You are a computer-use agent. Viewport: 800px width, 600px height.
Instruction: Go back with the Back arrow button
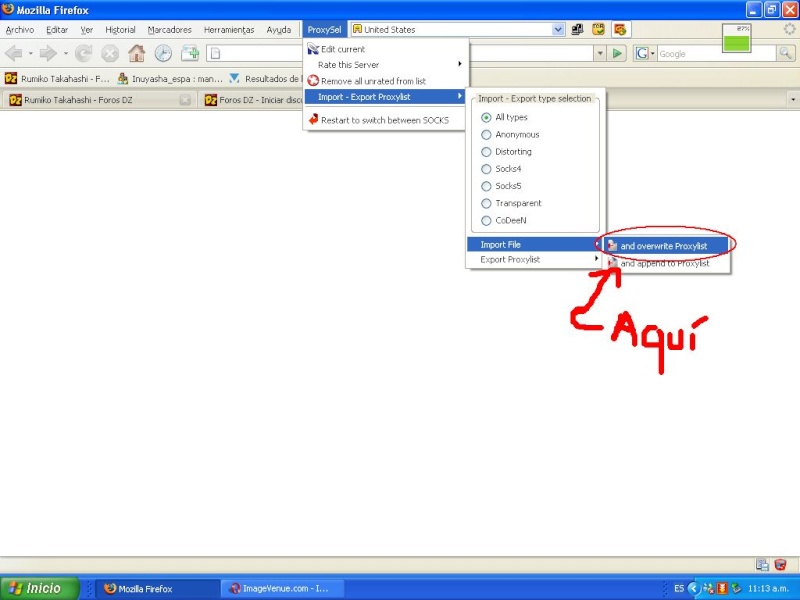point(14,53)
